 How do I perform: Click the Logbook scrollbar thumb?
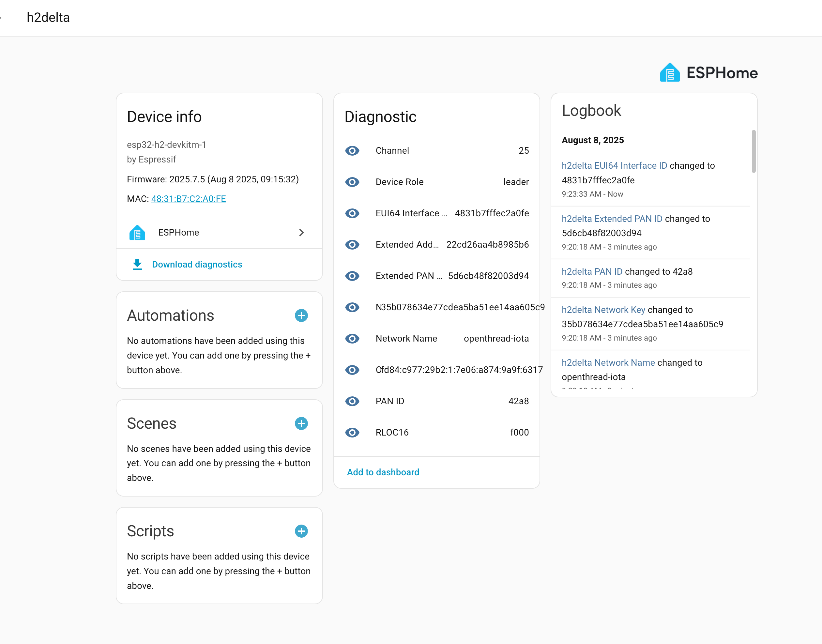coord(753,151)
